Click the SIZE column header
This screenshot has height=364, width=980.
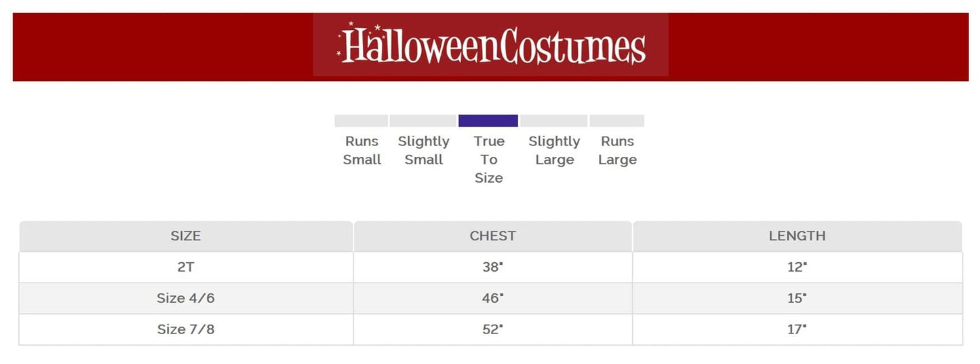pyautogui.click(x=186, y=236)
